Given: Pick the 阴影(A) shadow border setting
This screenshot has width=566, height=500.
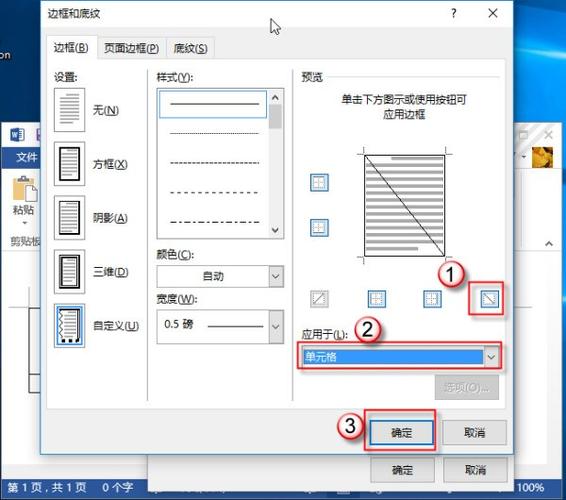Looking at the screenshot, I should click(69, 218).
